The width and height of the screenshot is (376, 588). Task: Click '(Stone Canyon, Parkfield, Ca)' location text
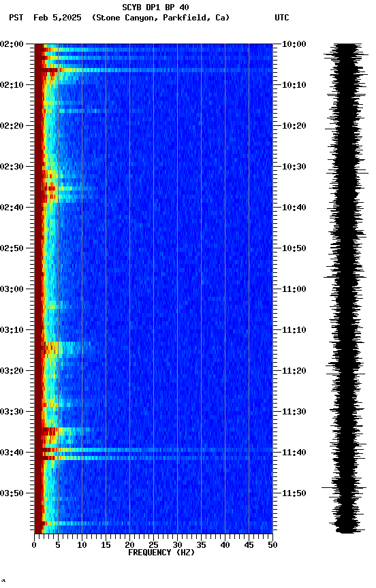click(161, 18)
